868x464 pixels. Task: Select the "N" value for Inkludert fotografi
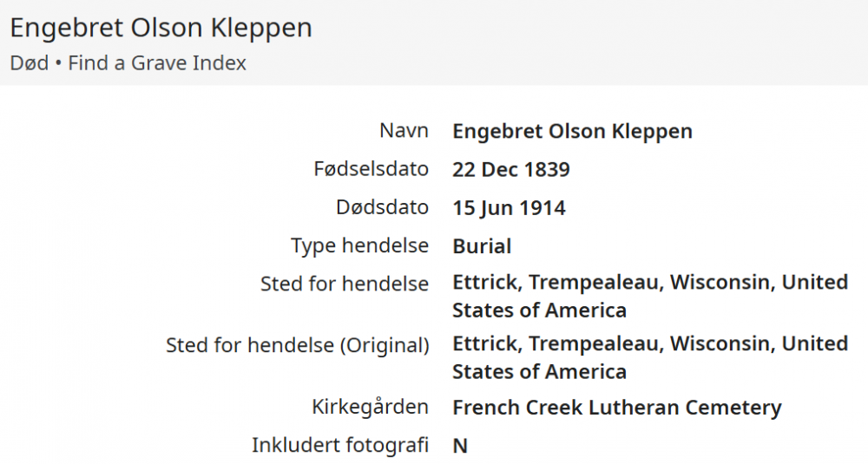click(x=460, y=446)
